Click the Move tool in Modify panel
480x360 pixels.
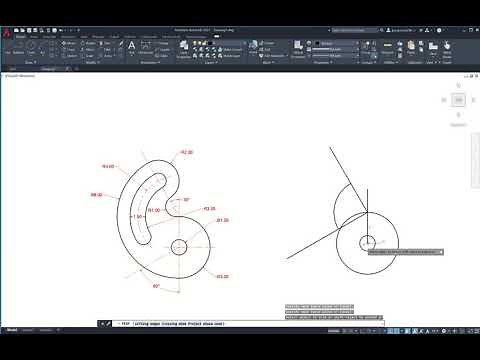point(69,43)
